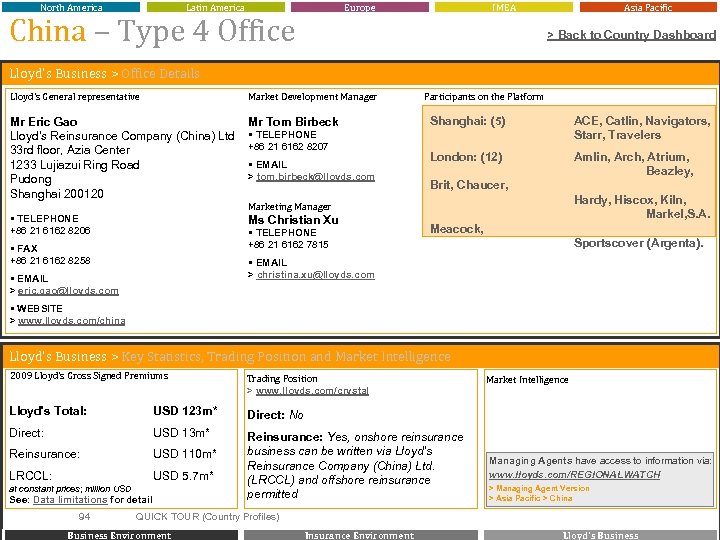Click the Asia Pacific > China breadcrumb
720x540 pixels.
coord(530,498)
